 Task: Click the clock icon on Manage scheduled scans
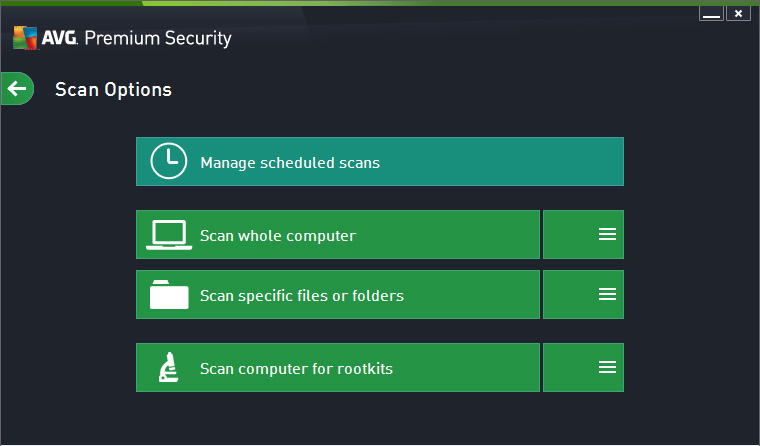[168, 161]
